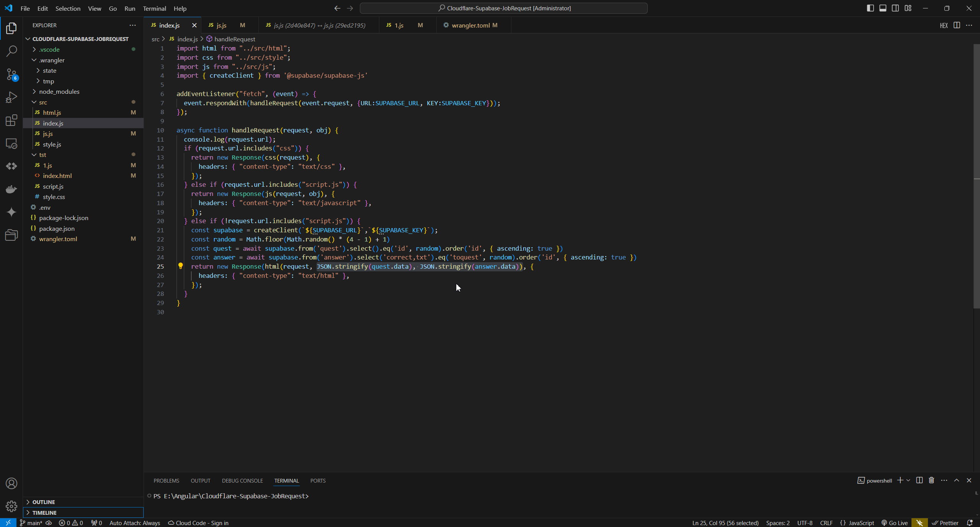This screenshot has height=527, width=980.
Task: Click the lightbulb code action icon
Action: 180,266
